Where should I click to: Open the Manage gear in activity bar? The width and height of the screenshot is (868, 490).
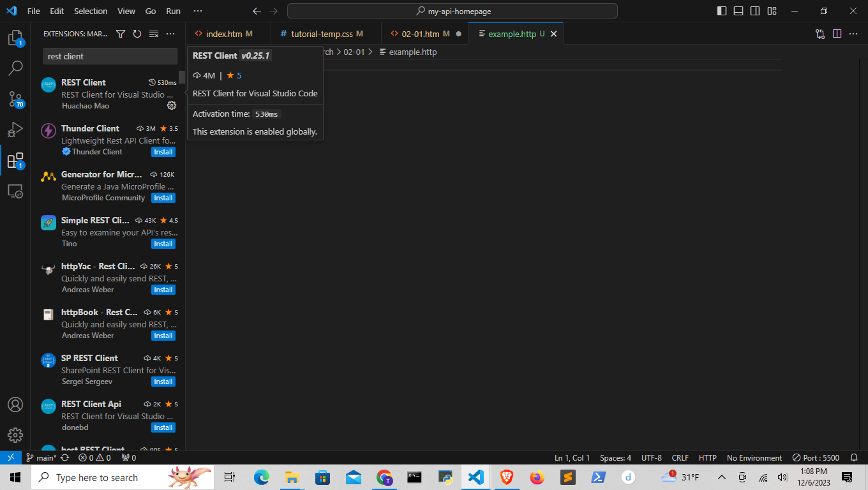pyautogui.click(x=15, y=435)
